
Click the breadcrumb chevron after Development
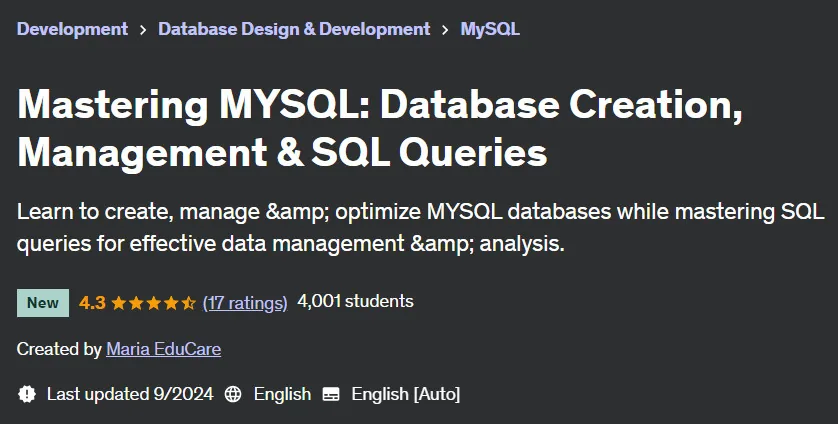143,30
